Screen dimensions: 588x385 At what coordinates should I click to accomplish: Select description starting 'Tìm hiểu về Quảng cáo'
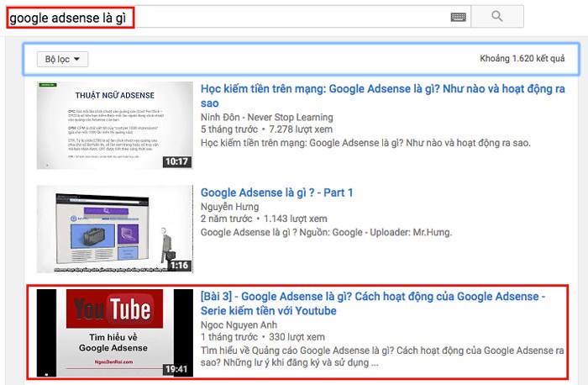[x=382, y=356]
